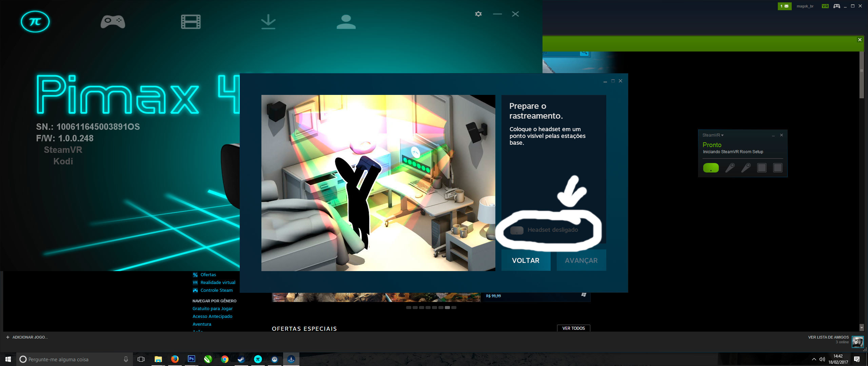Image resolution: width=868 pixels, height=366 pixels.
Task: Click the first controller icon in SteamVR
Action: 730,168
